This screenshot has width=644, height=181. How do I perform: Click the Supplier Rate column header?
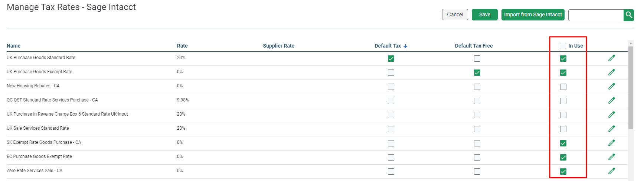tap(278, 46)
